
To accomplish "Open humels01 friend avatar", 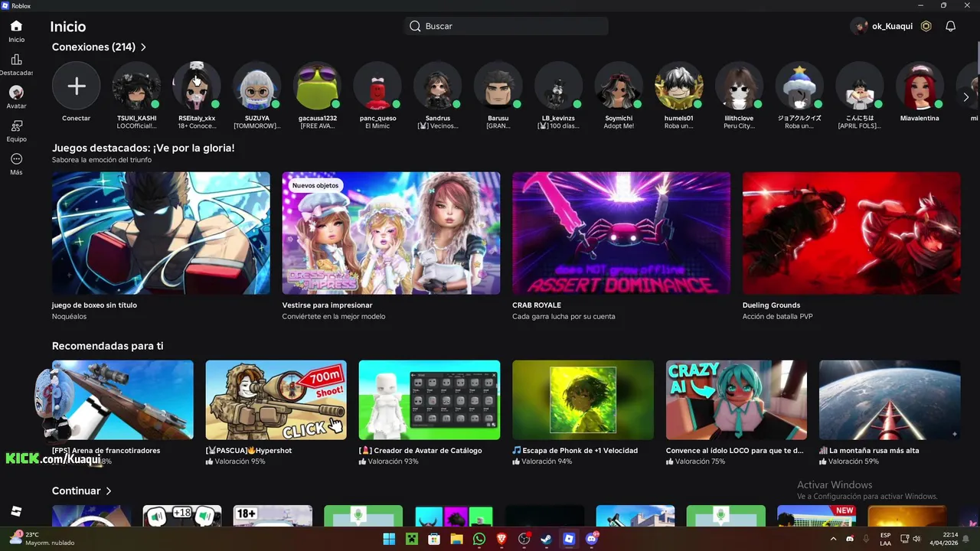I will [x=679, y=86].
